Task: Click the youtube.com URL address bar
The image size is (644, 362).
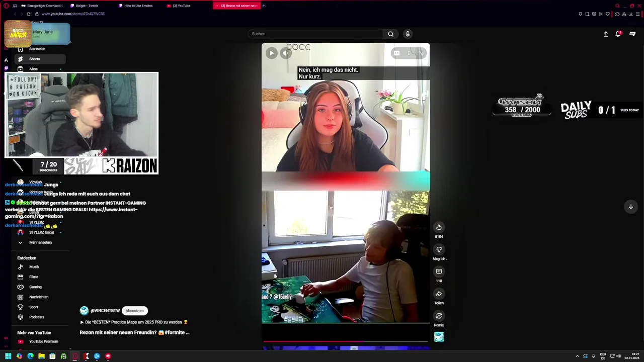Action: point(73,14)
